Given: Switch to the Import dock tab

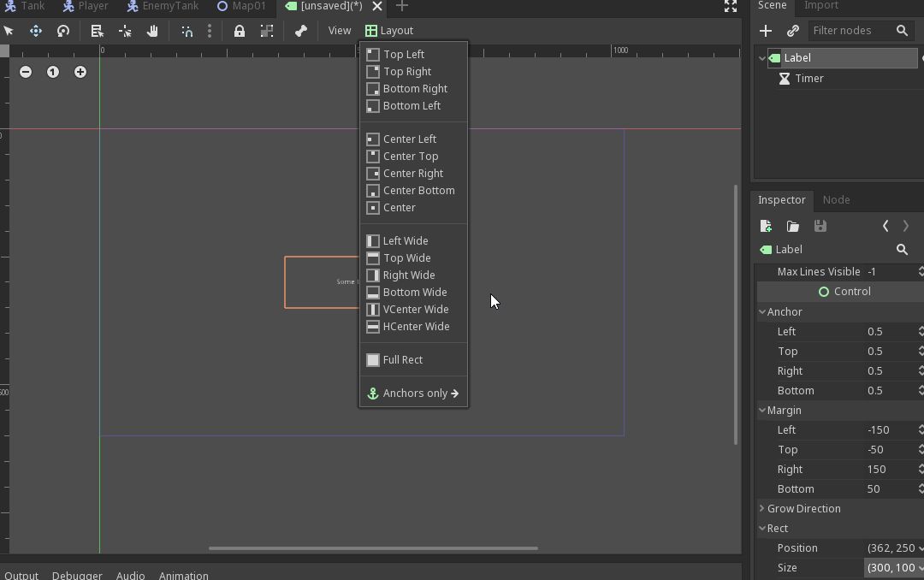Looking at the screenshot, I should click(x=820, y=6).
